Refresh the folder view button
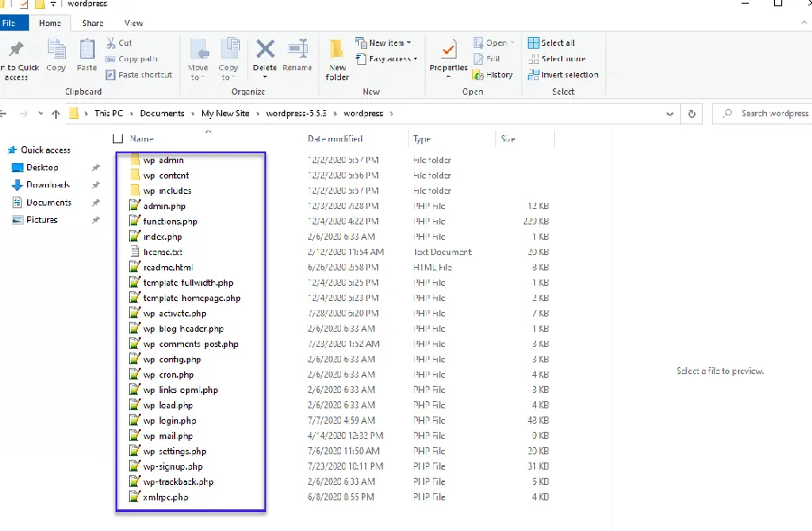Viewport: 812px width, 531px height. (x=692, y=114)
